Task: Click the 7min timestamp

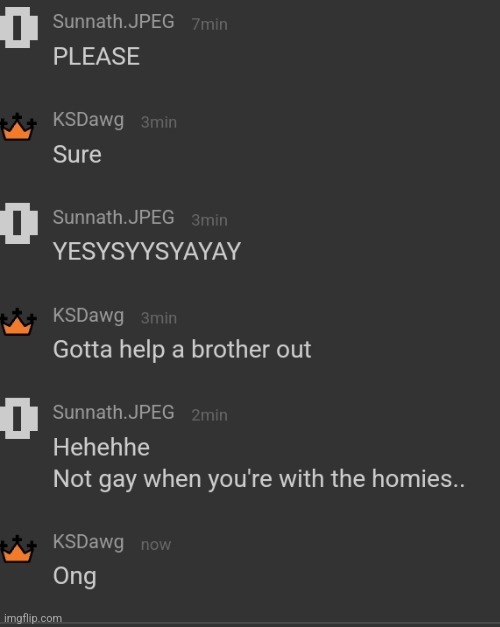Action: pyautogui.click(x=210, y=24)
